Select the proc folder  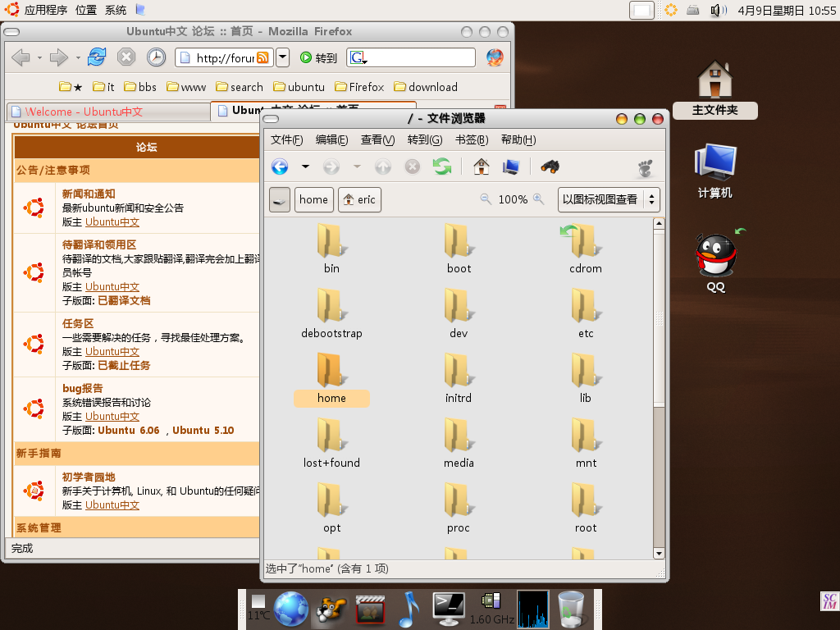coord(459,509)
